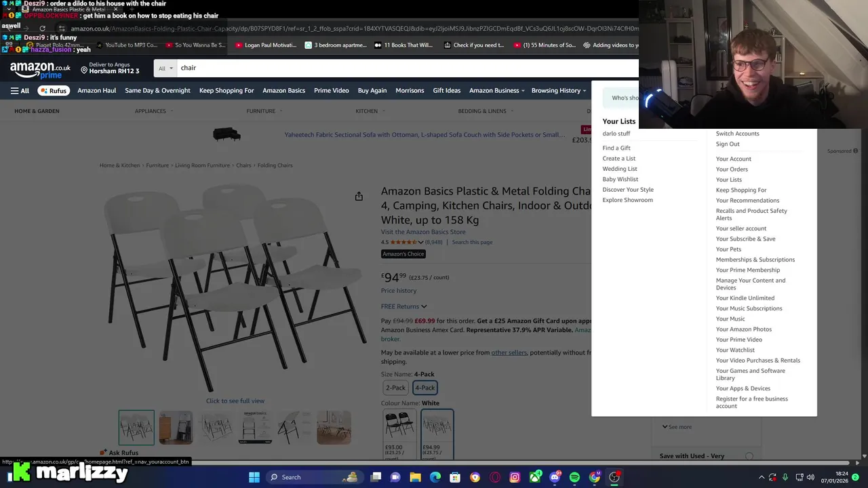The height and width of the screenshot is (488, 868).
Task: Choose the white chair colour swatch
Action: click(437, 434)
